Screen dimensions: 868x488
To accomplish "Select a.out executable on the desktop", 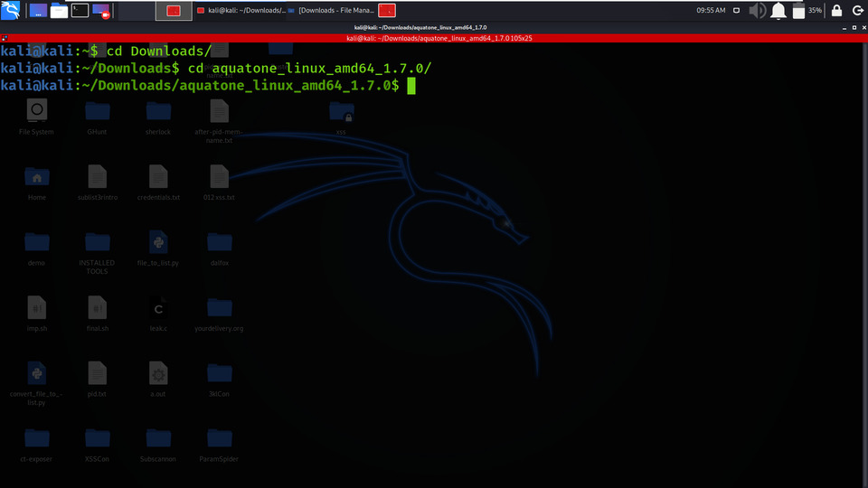I will (x=158, y=380).
